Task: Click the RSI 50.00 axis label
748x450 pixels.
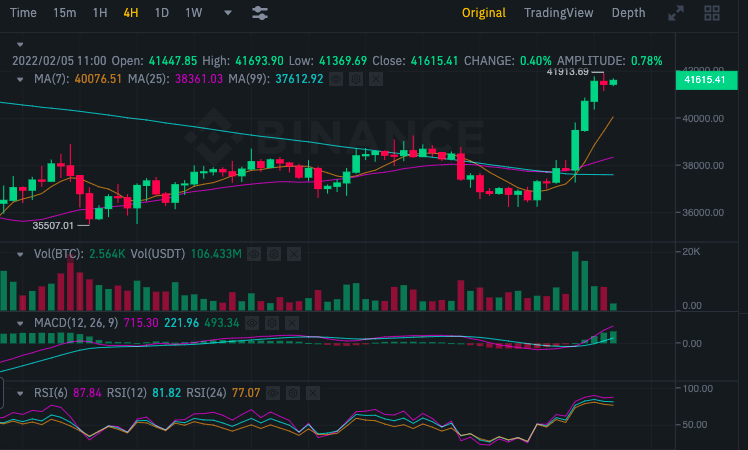Action: click(695, 424)
